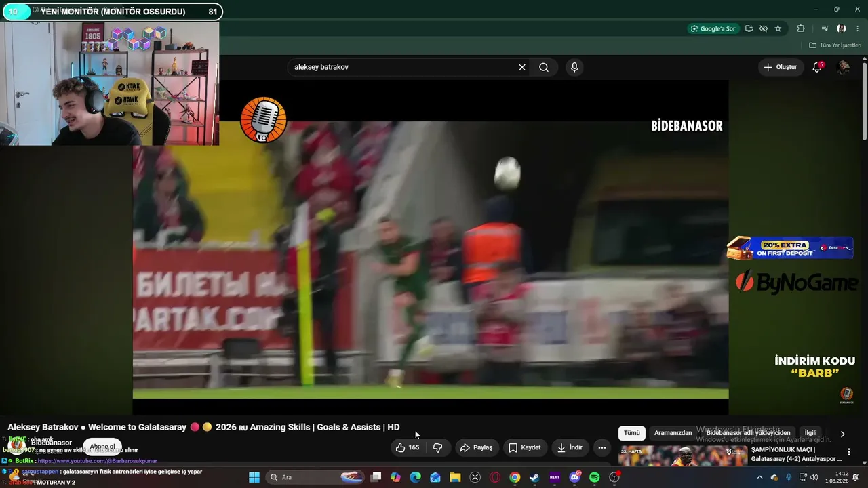868x488 pixels.
Task: Select the Tümü filter chip
Action: tap(632, 433)
